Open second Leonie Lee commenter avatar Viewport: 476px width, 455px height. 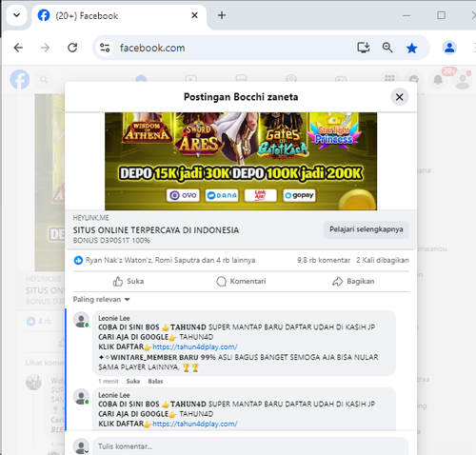(81, 397)
